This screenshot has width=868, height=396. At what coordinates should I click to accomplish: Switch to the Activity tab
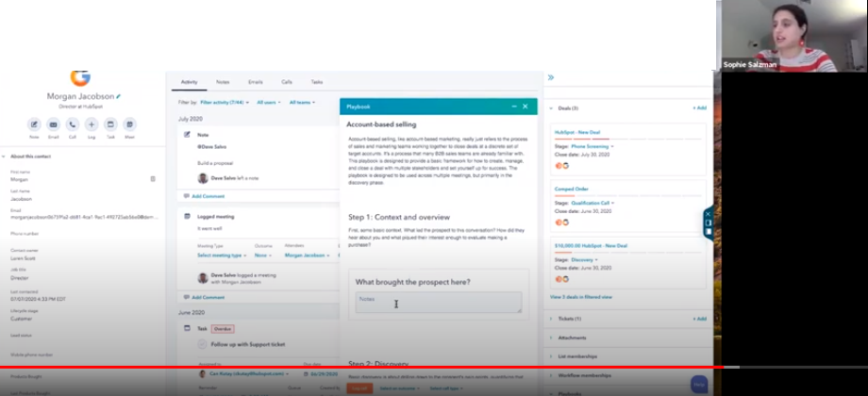[x=190, y=82]
